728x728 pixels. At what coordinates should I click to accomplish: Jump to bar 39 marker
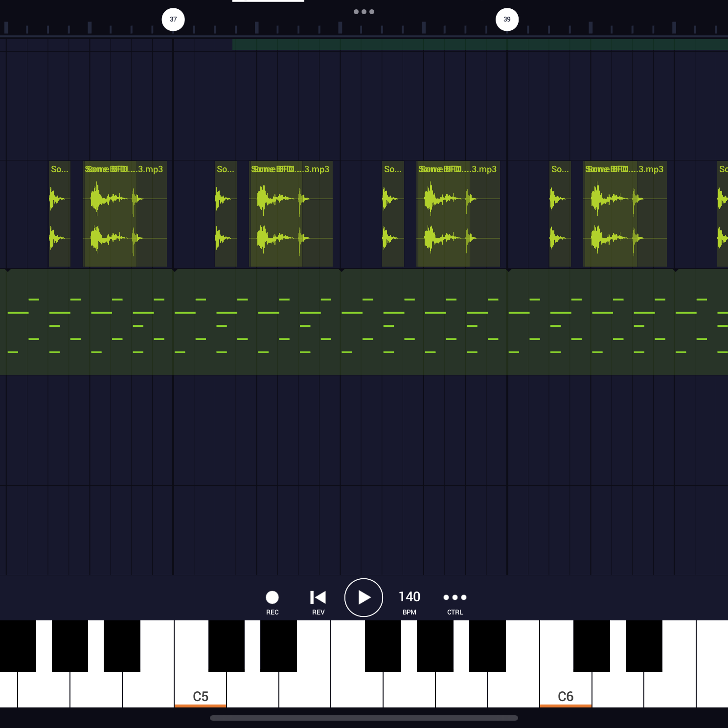pos(507,20)
